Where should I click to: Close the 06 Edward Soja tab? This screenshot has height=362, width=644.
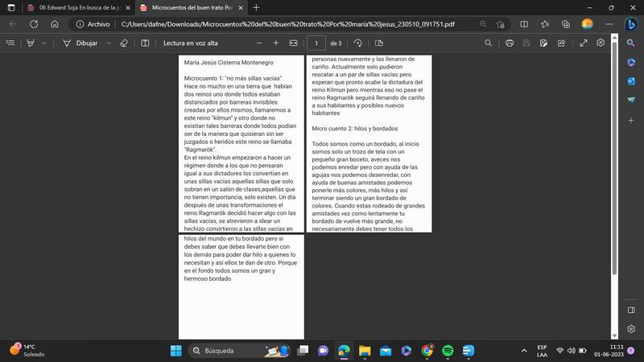click(x=128, y=8)
